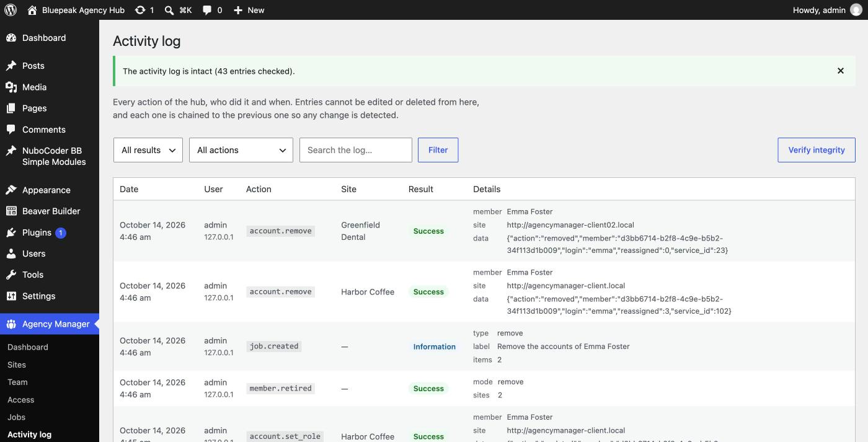
Task: Click the Details column header
Action: click(x=487, y=189)
